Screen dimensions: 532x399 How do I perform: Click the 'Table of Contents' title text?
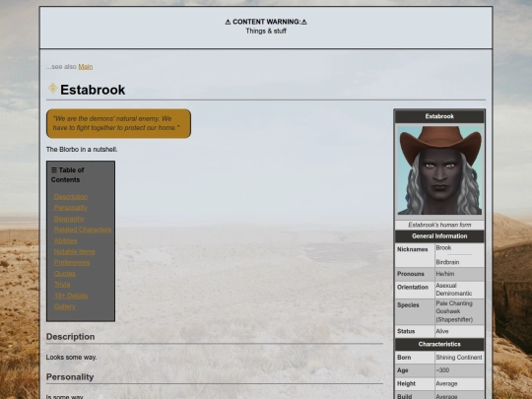(x=68, y=174)
